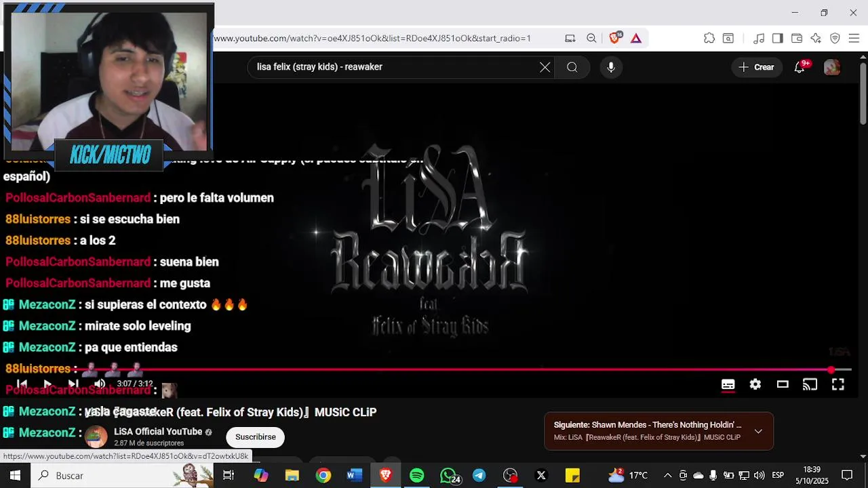Enter fullscreen video mode

tap(838, 384)
